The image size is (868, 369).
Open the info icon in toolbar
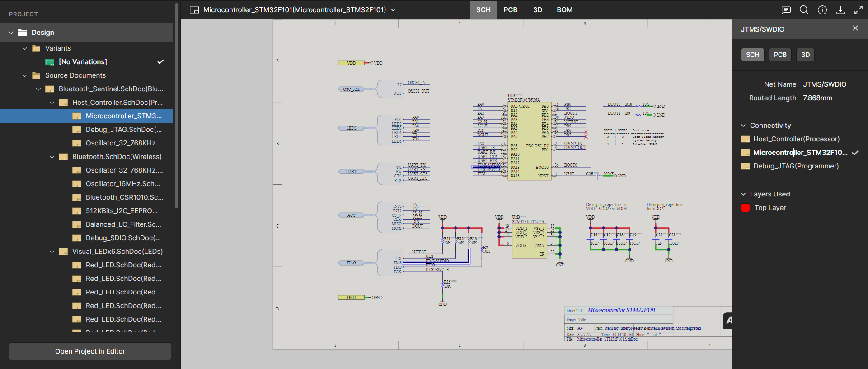click(x=822, y=10)
